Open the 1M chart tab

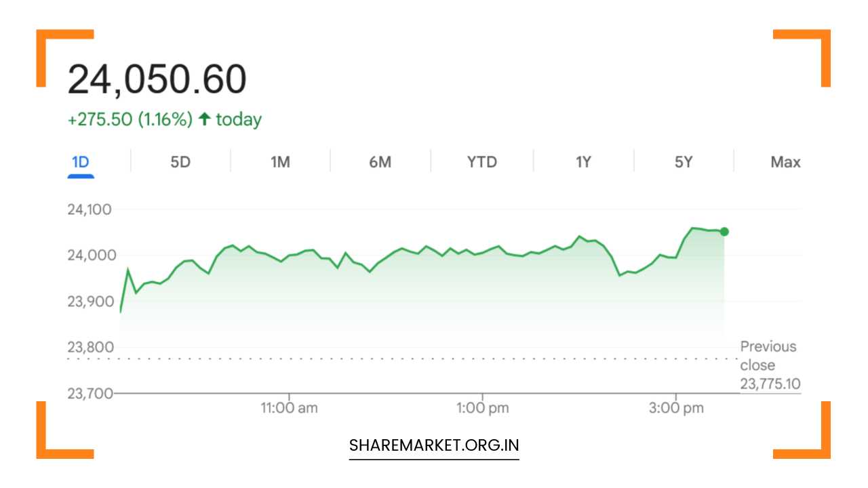[280, 162]
